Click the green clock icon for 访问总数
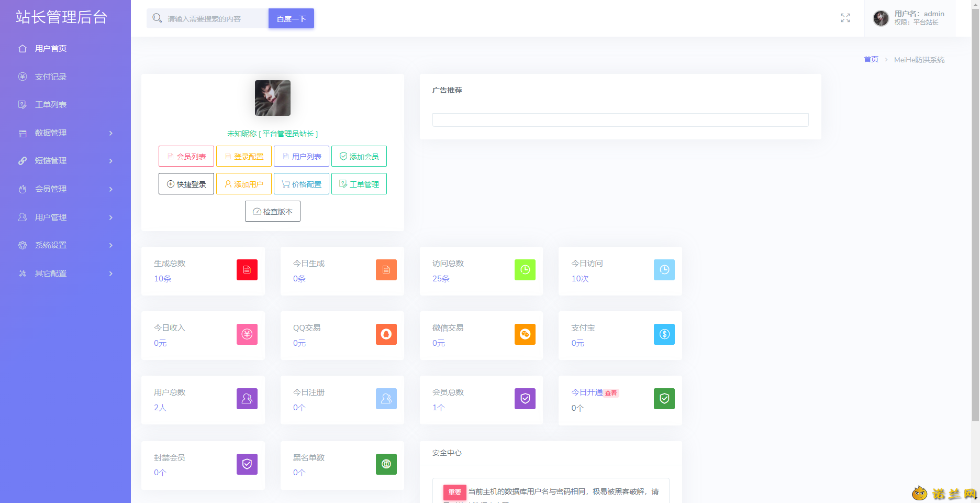Viewport: 980px width, 503px height. (x=525, y=270)
